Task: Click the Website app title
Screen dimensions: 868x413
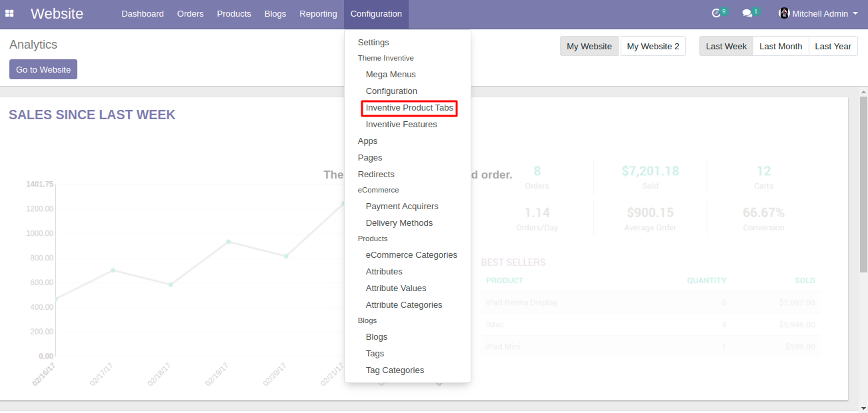Action: [57, 13]
